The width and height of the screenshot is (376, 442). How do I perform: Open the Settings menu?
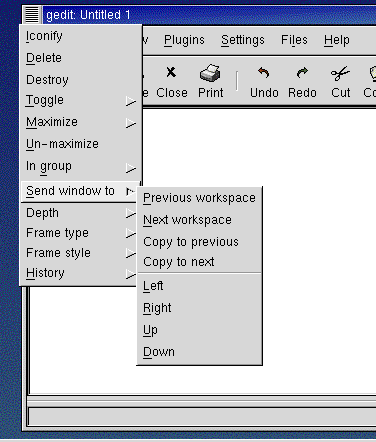[243, 40]
